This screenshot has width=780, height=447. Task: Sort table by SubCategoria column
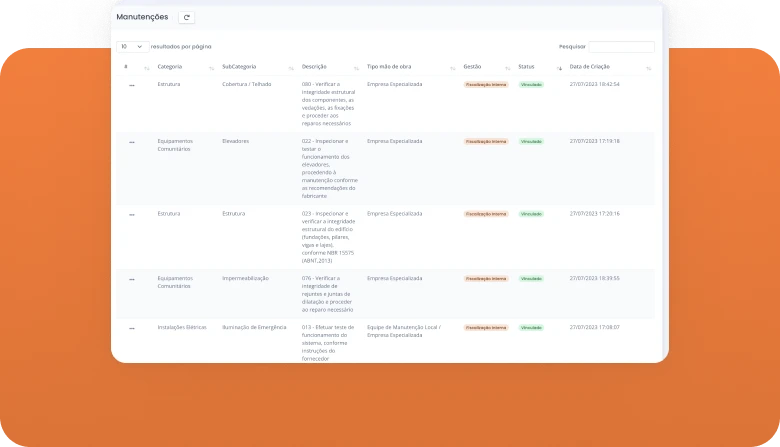pyautogui.click(x=240, y=67)
